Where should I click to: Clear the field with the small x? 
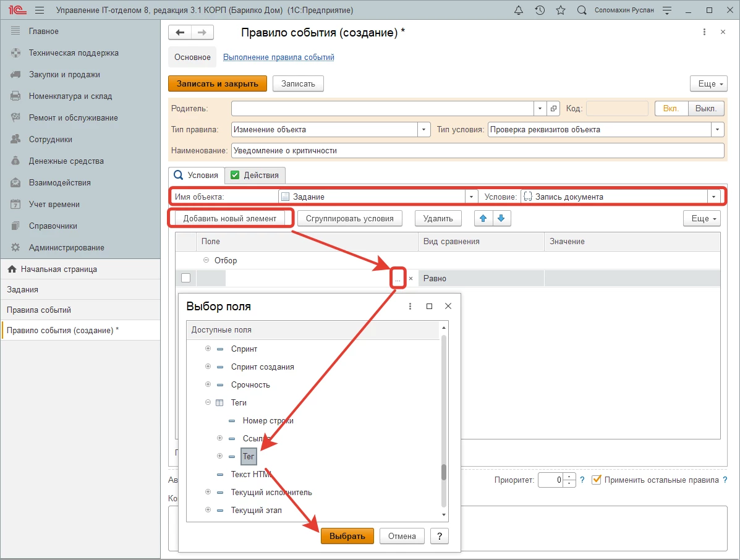click(x=410, y=278)
